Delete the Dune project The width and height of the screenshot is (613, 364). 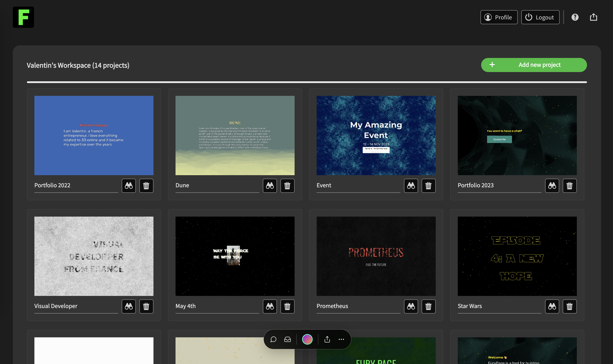[287, 186]
